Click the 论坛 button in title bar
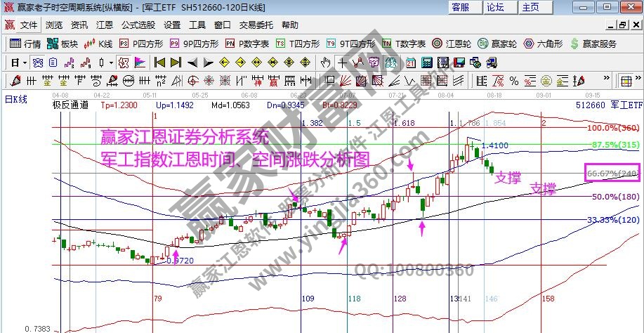 [x=496, y=7]
